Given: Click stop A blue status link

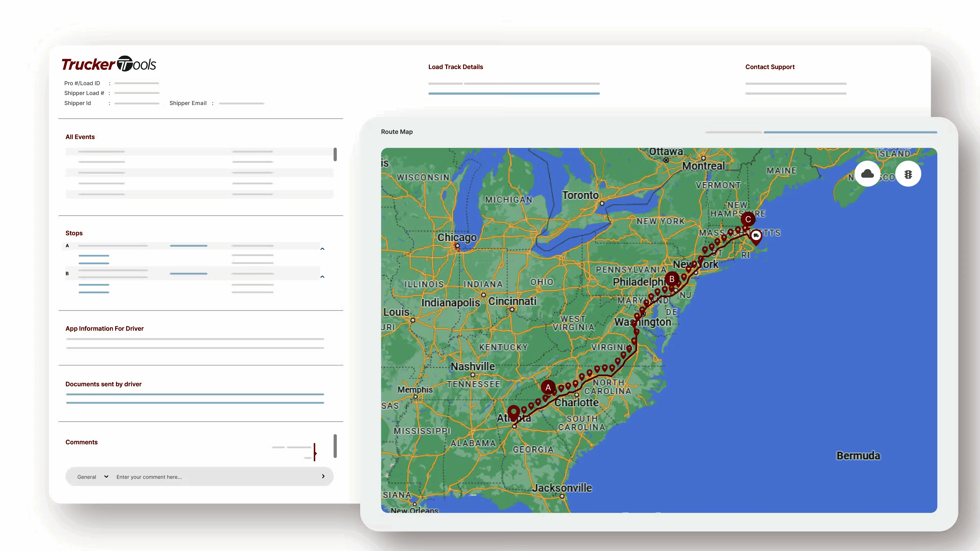Looking at the screenshot, I should (x=188, y=246).
